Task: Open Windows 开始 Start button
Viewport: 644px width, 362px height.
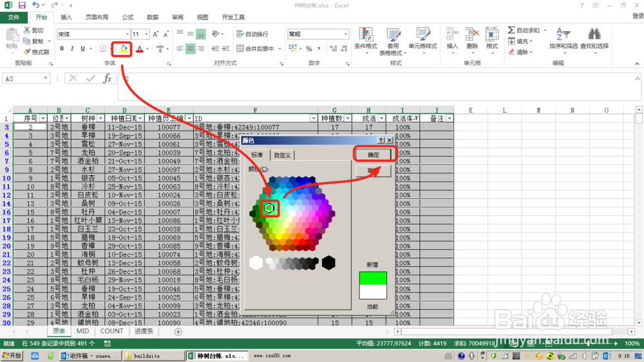Action: [x=12, y=356]
